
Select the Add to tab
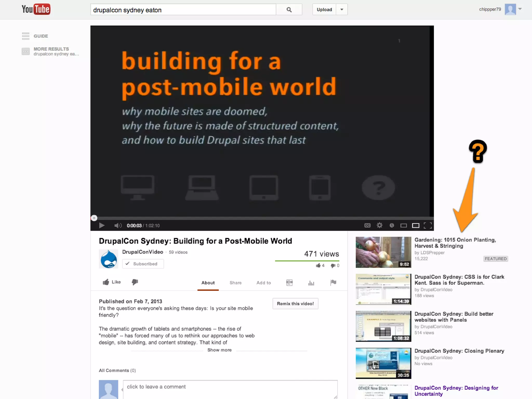(264, 283)
